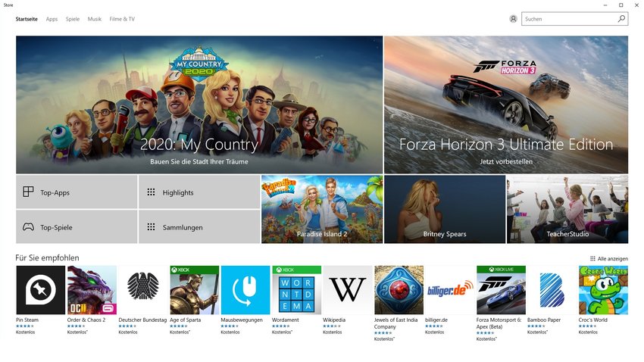The image size is (644, 362).
Task: Maximize the Store window
Action: [x=621, y=5]
